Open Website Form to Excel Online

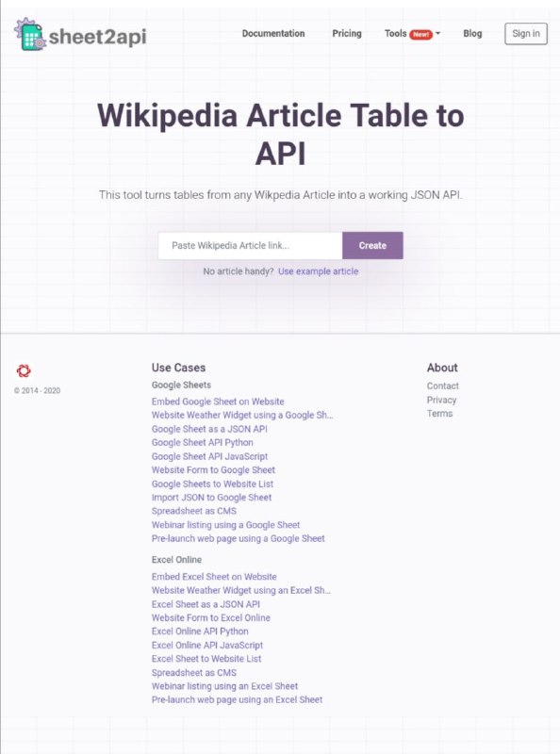click(211, 617)
